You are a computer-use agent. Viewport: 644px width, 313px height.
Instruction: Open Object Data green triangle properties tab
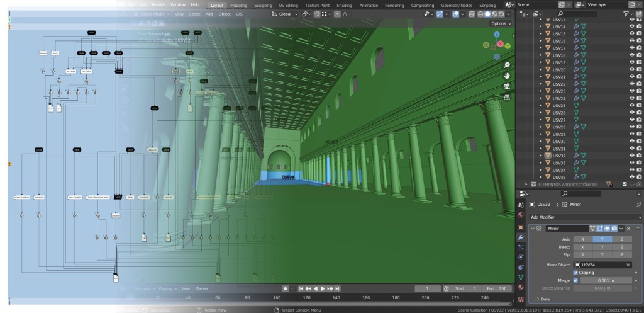(x=521, y=277)
